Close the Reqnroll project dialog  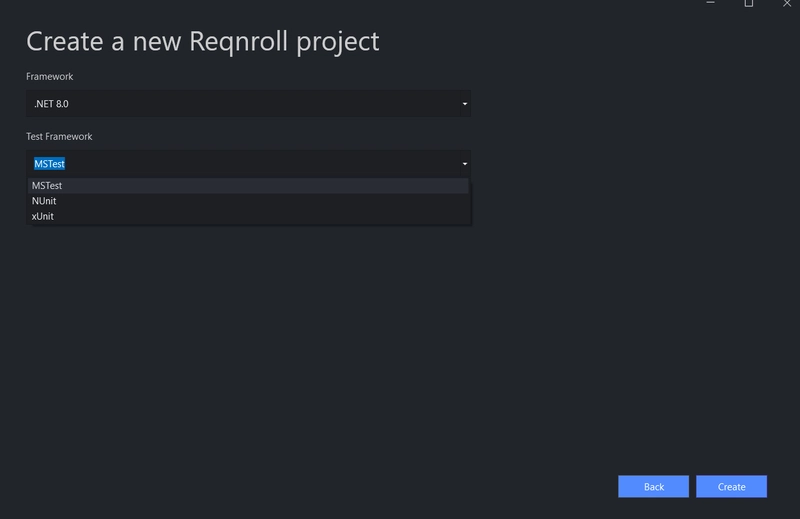tap(787, 4)
